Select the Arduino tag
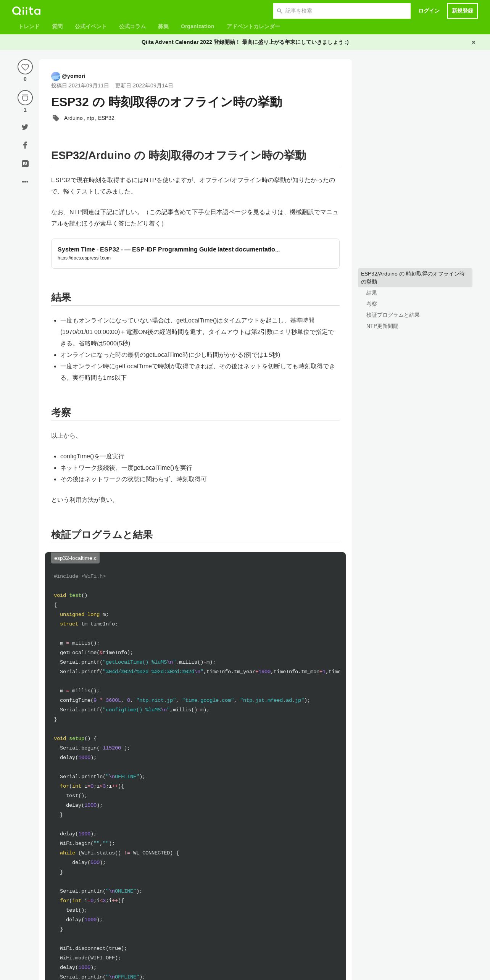 (x=73, y=118)
